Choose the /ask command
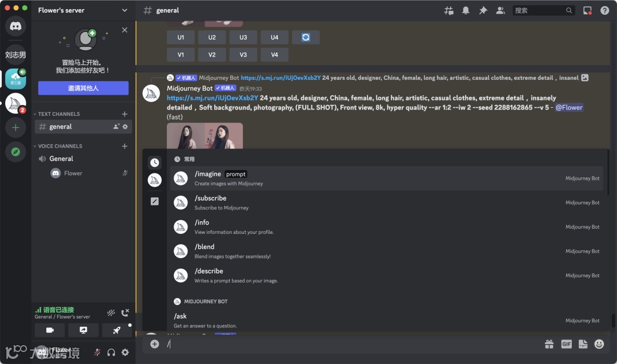The height and width of the screenshot is (364, 617). click(386, 321)
